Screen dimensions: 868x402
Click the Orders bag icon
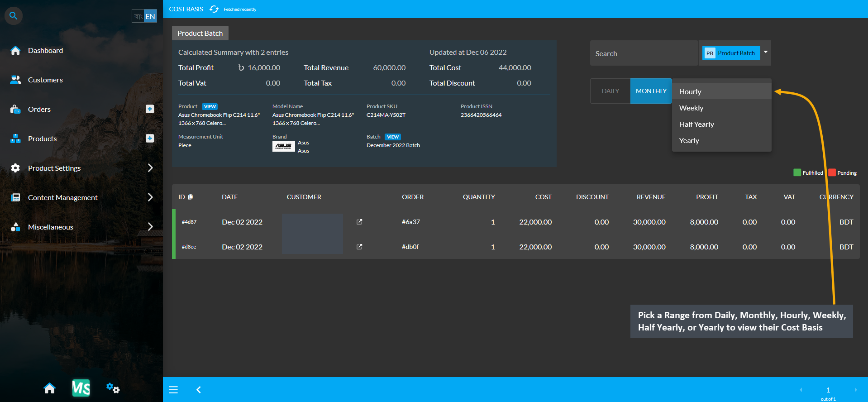point(15,109)
